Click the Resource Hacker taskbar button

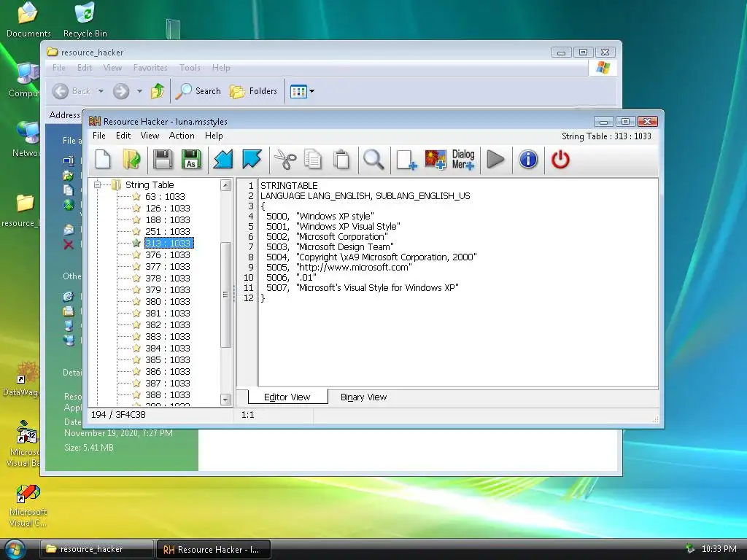(x=214, y=549)
